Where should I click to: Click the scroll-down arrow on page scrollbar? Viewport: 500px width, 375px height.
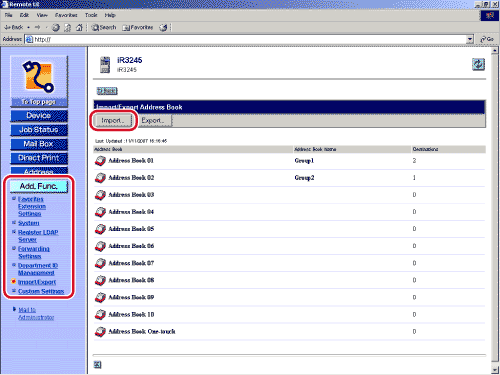tap(495, 370)
